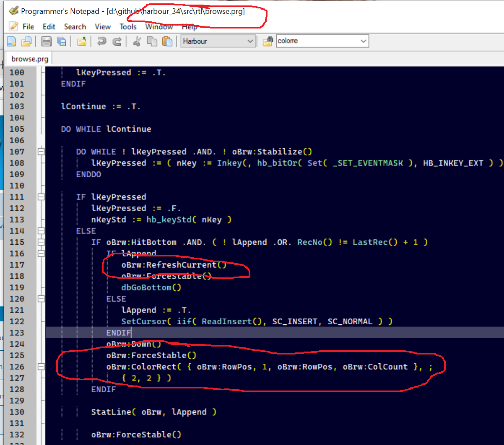Click the Open file toolbar icon
This screenshot has height=445, width=504.
pyautogui.click(x=26, y=41)
